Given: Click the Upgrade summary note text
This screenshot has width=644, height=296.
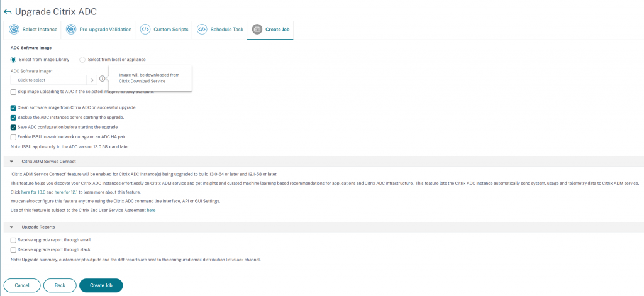Looking at the screenshot, I should (x=136, y=260).
